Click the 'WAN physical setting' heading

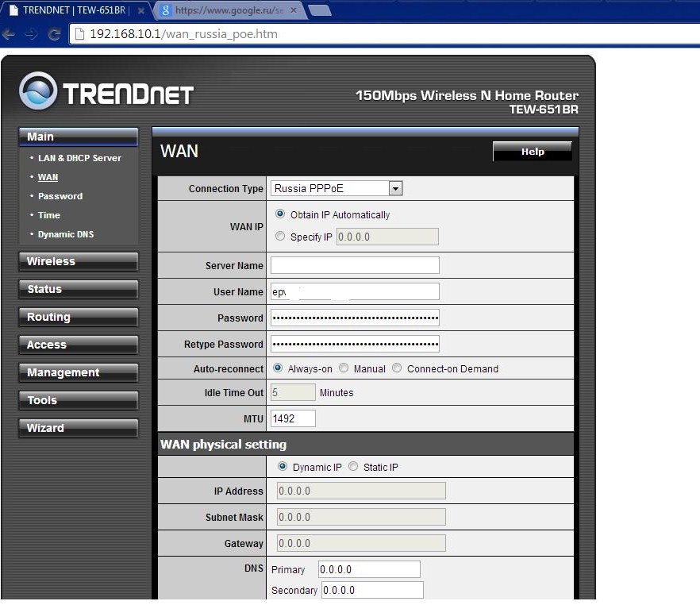[x=223, y=445]
